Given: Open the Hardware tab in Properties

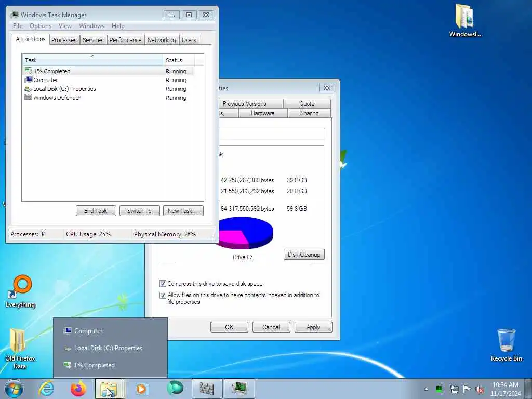Looking at the screenshot, I should point(262,113).
